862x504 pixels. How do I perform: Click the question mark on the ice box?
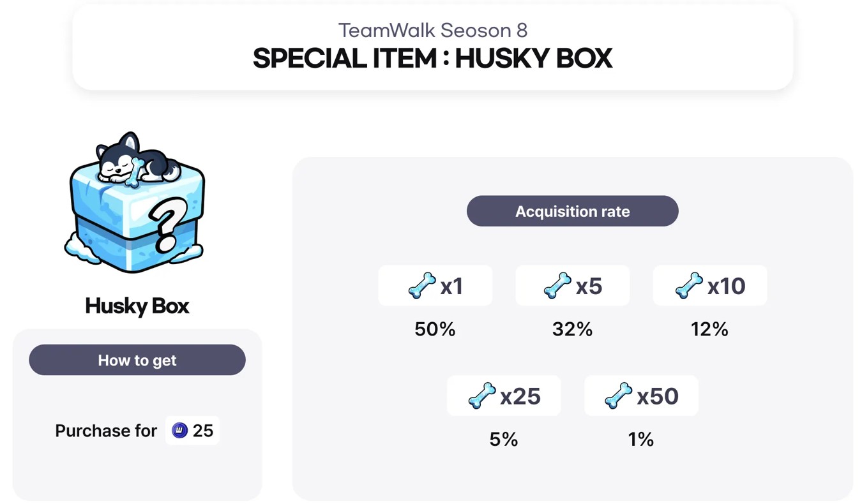169,225
